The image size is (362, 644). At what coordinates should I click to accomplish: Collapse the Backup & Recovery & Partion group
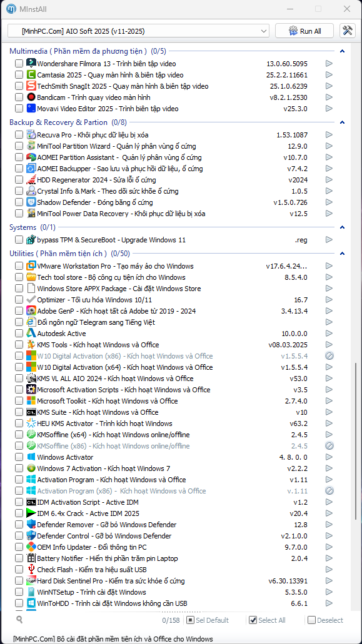coord(342,122)
